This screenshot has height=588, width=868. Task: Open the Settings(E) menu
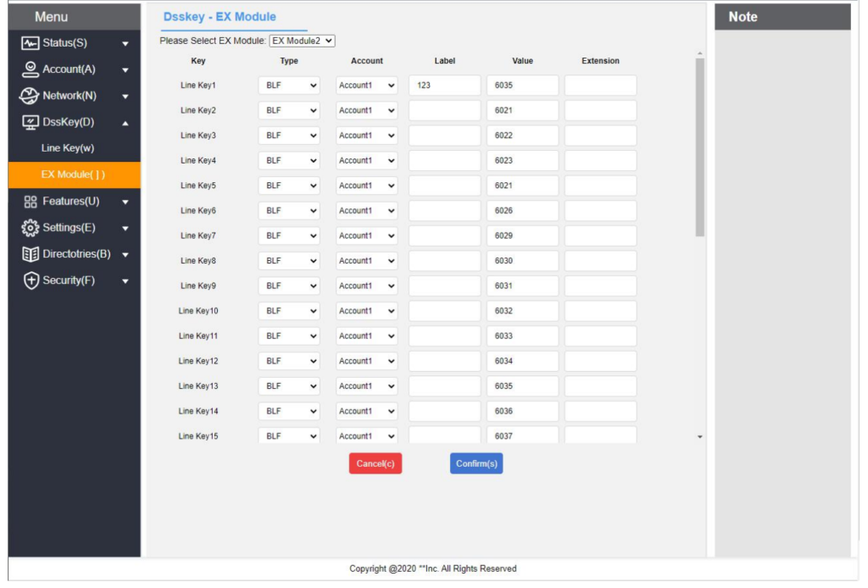75,227
